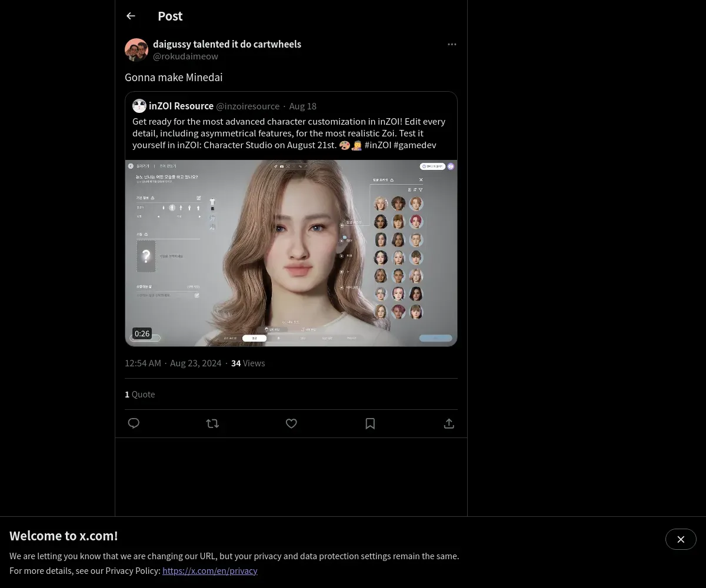The width and height of the screenshot is (706, 588).
Task: Open the rokudaimeow profile avatar
Action: click(x=136, y=50)
